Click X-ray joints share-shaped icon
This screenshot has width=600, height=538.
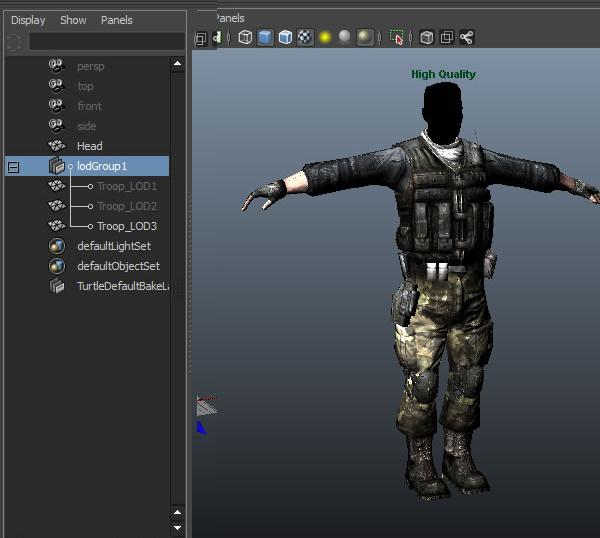point(466,37)
